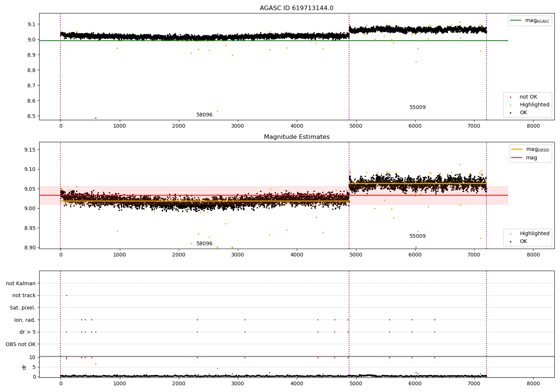The width and height of the screenshot is (560, 392).
Task: Click 55009 label in Magnitude Estimates plot
Action: point(417,236)
